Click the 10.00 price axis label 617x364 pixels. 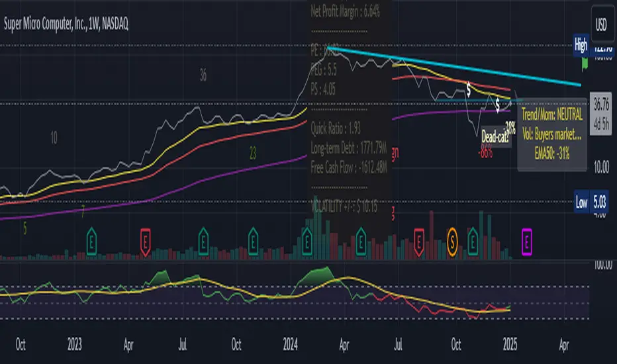(x=601, y=167)
